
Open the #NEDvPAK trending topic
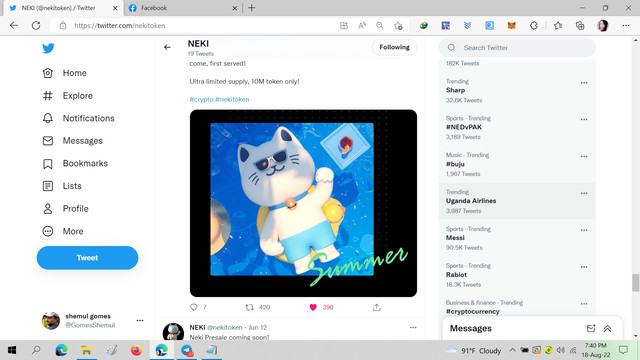(x=464, y=127)
